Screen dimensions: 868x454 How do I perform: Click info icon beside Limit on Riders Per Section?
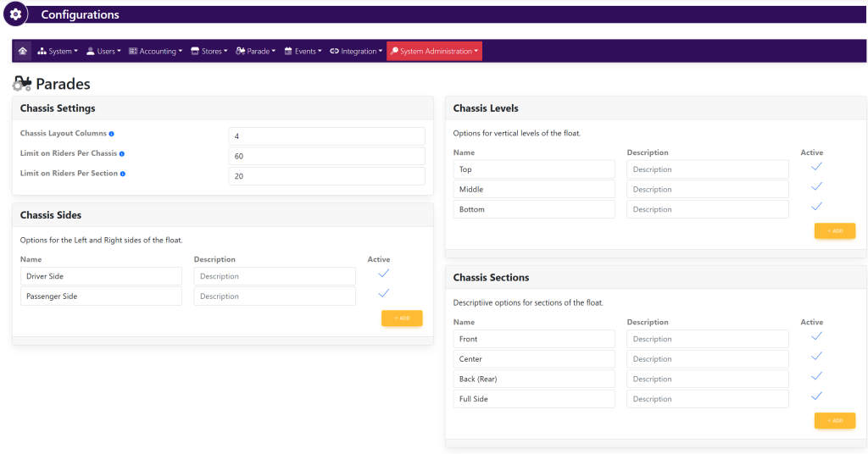[122, 174]
